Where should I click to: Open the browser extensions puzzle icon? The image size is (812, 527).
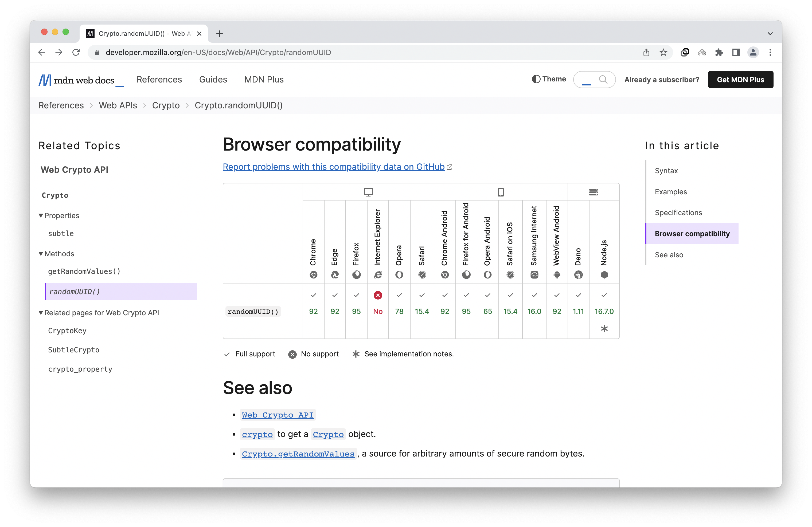pos(719,52)
